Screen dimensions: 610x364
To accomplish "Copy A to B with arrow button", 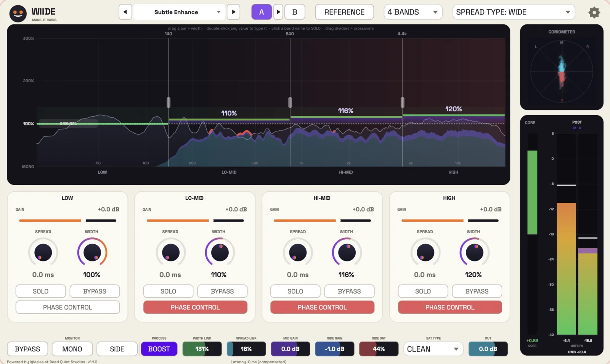I will click(278, 12).
